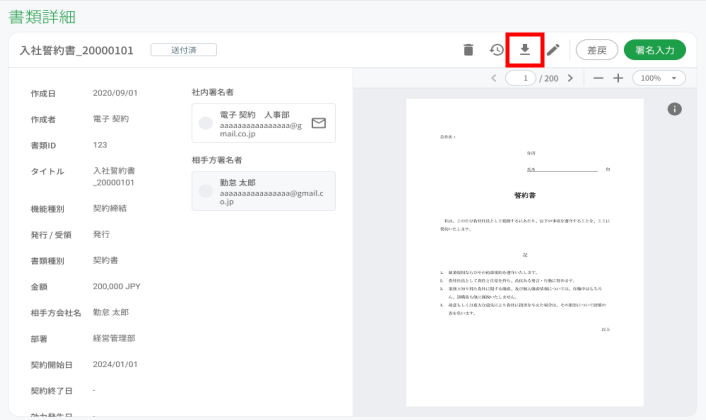Click the 契約開始日 value 2024/01/01

(115, 364)
